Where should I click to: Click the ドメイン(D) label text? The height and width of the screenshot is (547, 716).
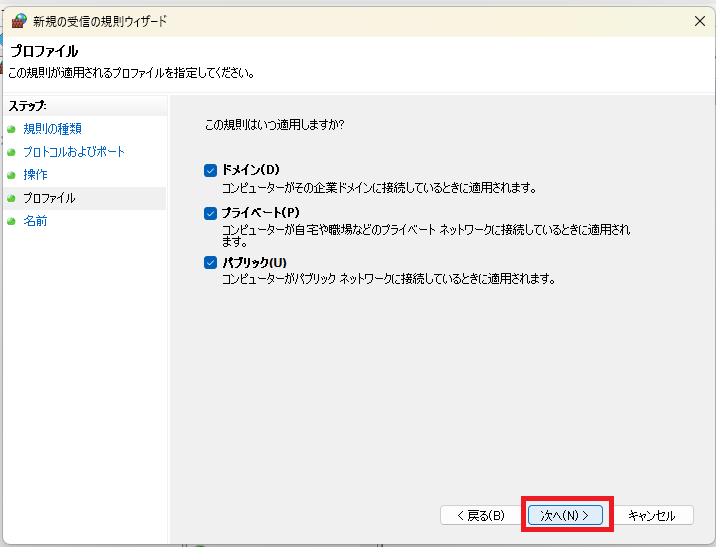tap(251, 170)
